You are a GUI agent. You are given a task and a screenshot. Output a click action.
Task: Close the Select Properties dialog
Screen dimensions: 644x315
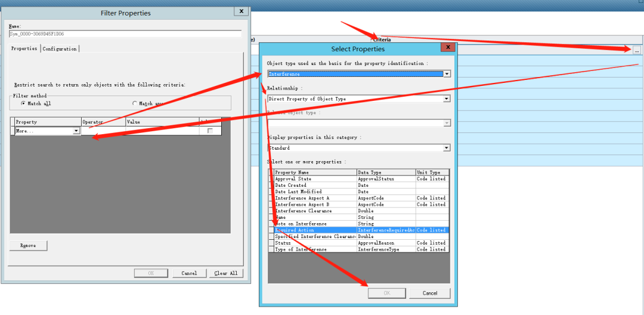[x=448, y=47]
